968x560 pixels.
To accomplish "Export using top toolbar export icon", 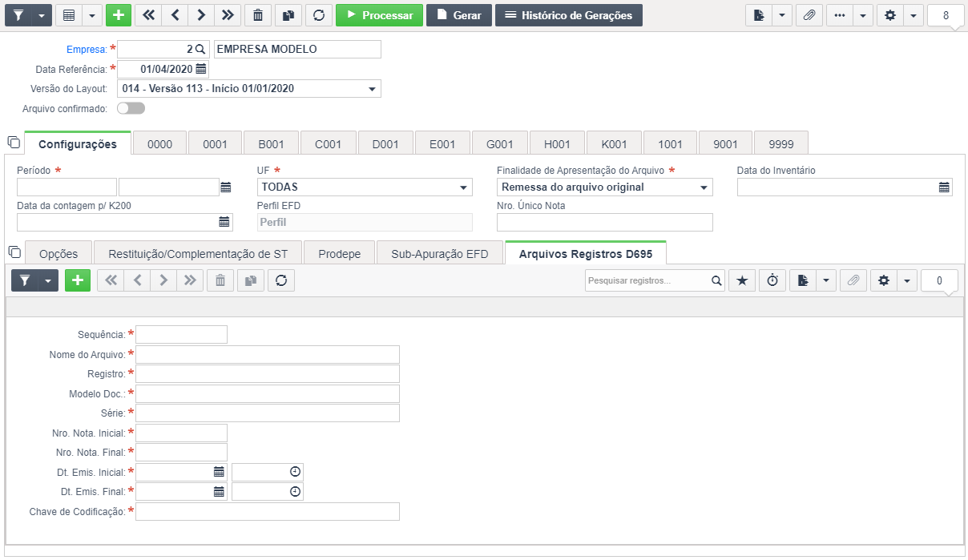I will (x=759, y=15).
